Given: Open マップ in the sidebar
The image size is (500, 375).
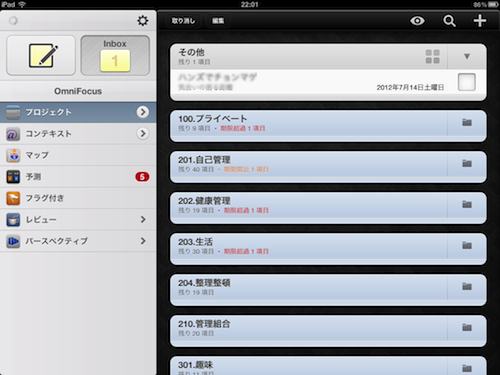Looking at the screenshot, I should (x=78, y=155).
